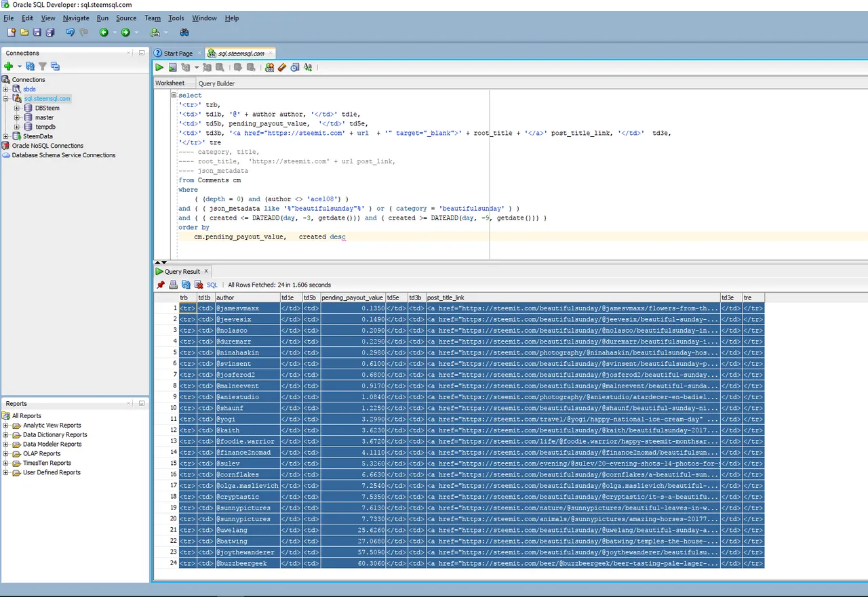Delete selected row in Query Result toolbar
868x597 pixels.
pos(199,285)
